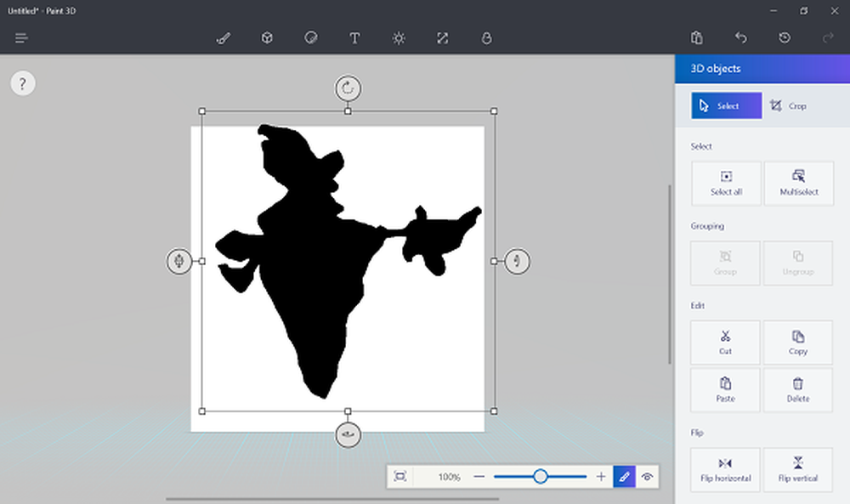This screenshot has width=850, height=504.
Task: Enable Multiselect
Action: [799, 184]
